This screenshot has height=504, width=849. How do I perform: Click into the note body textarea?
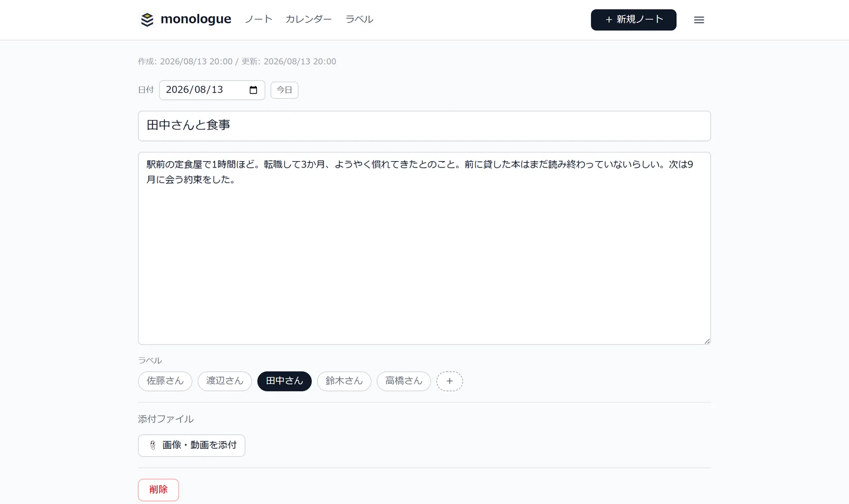(x=425, y=249)
